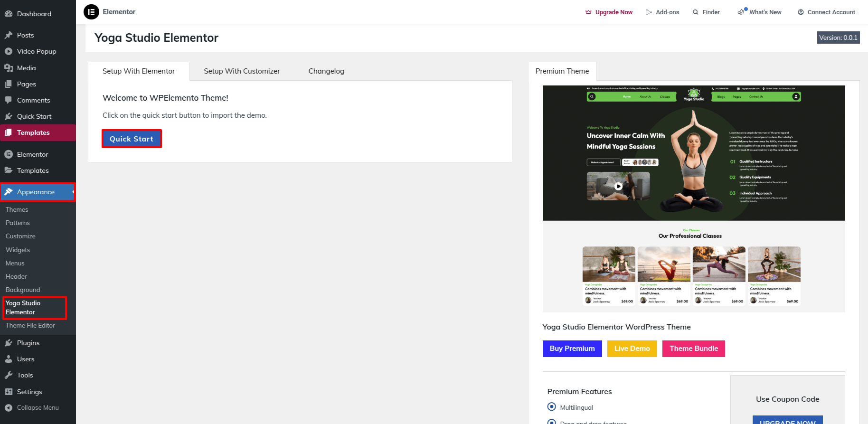The width and height of the screenshot is (868, 424).
Task: Click the 'Use Coupon Code' text
Action: 787,399
